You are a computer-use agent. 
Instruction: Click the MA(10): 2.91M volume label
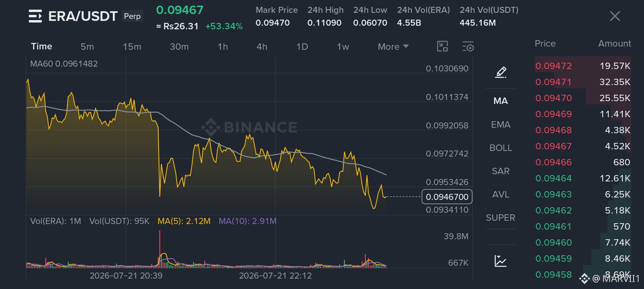point(248,221)
